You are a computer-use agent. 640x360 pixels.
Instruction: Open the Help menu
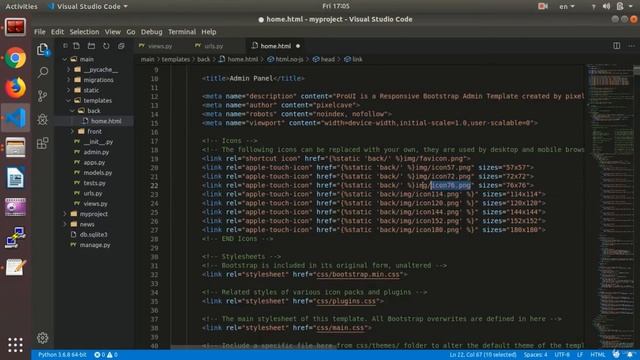[209, 32]
